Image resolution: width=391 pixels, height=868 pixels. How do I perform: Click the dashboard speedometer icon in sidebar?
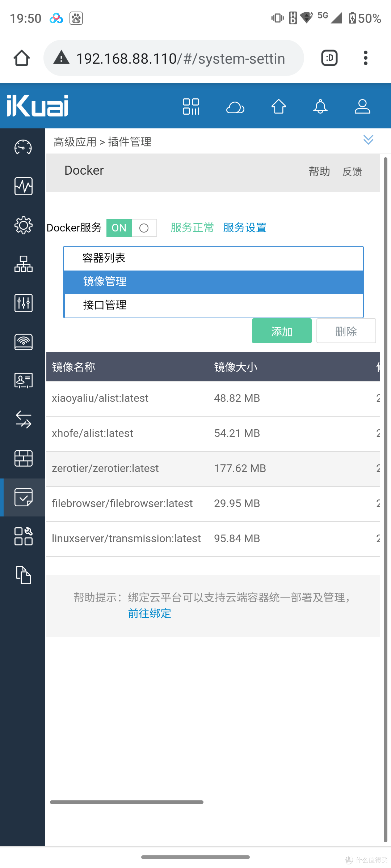coord(23,148)
